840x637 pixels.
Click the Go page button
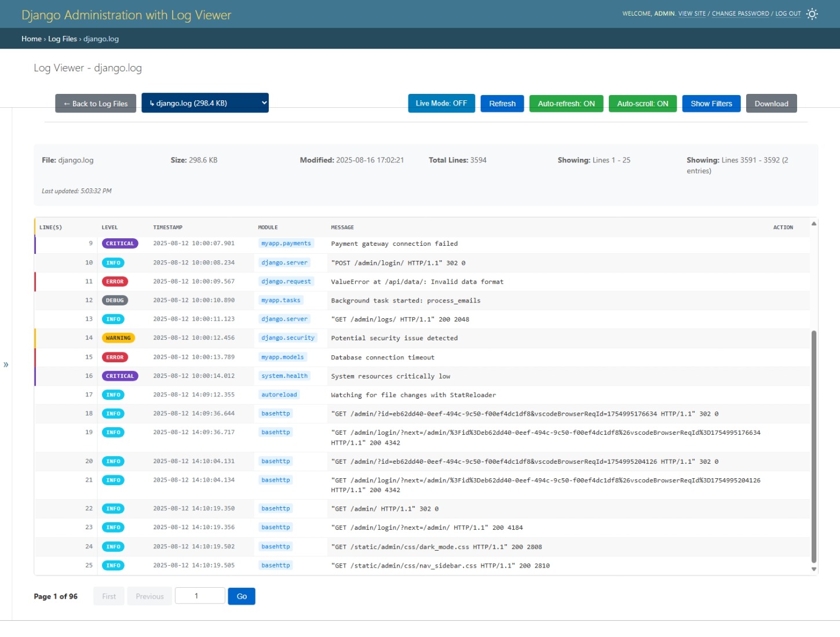click(242, 596)
